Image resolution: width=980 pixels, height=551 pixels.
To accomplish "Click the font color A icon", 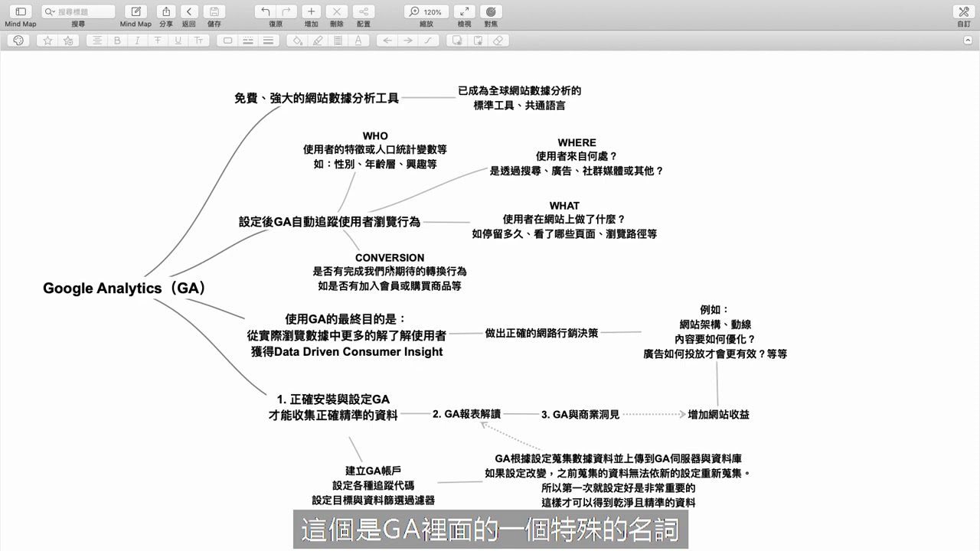I will 358,41.
